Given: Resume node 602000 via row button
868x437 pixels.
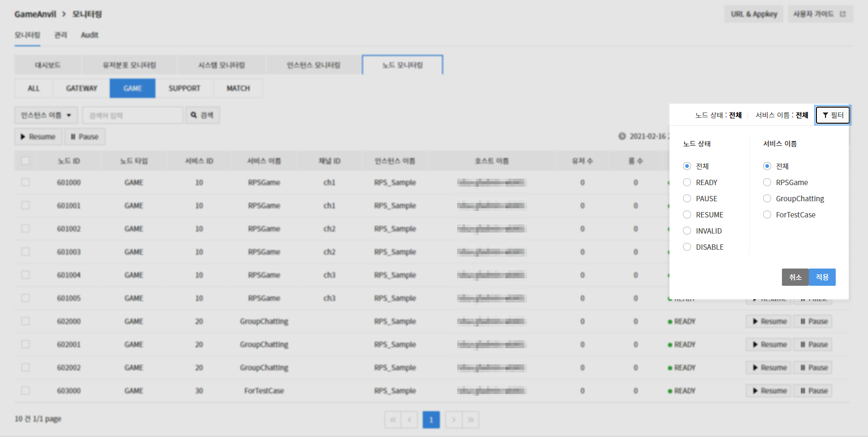Looking at the screenshot, I should (769, 321).
